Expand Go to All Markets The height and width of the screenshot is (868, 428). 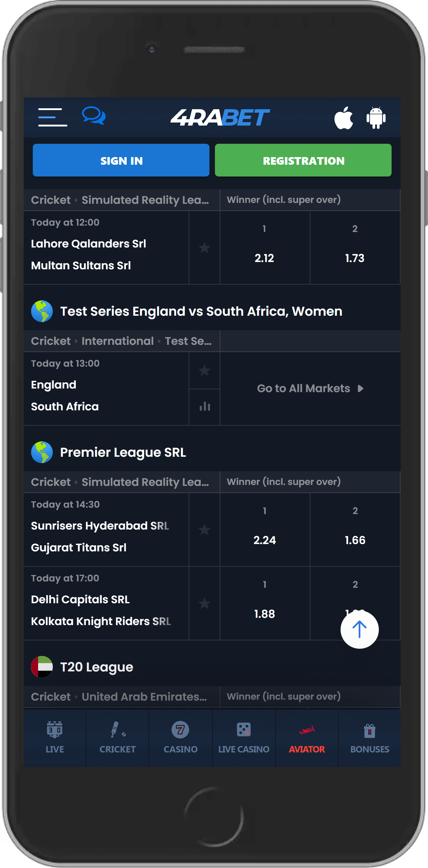[310, 389]
